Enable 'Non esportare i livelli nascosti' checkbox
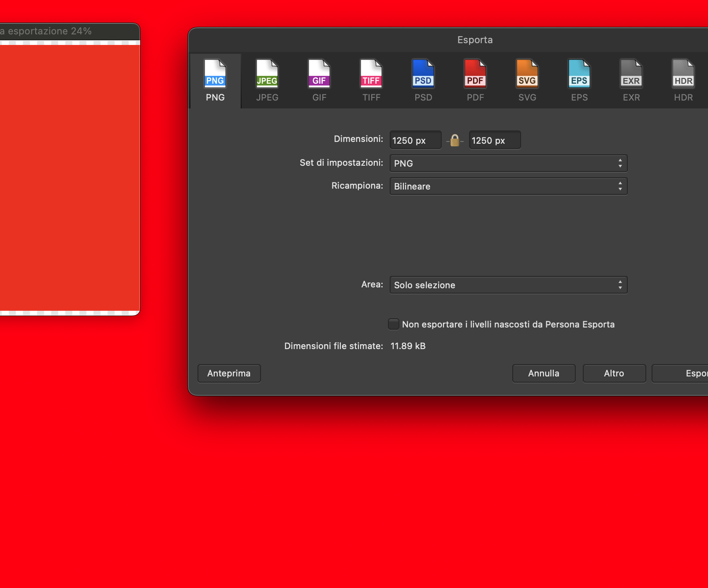 point(393,324)
